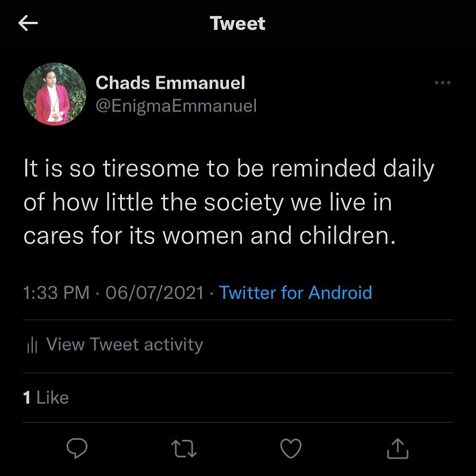This screenshot has width=476, height=476.
Task: Tap the "Tweet" header title
Action: pos(237,23)
